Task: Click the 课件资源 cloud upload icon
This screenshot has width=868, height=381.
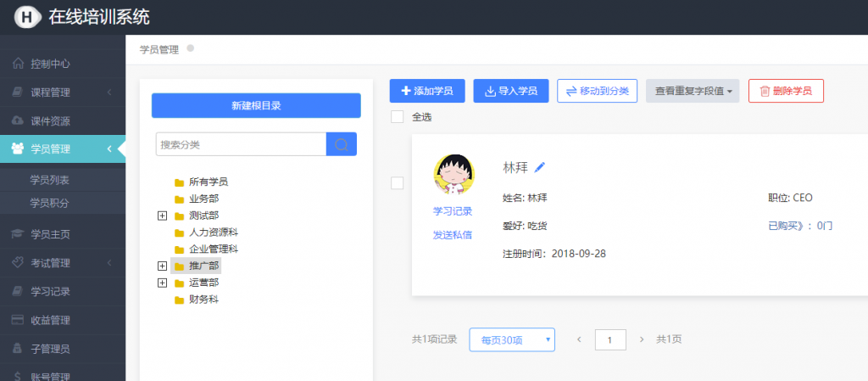Action: coord(18,120)
